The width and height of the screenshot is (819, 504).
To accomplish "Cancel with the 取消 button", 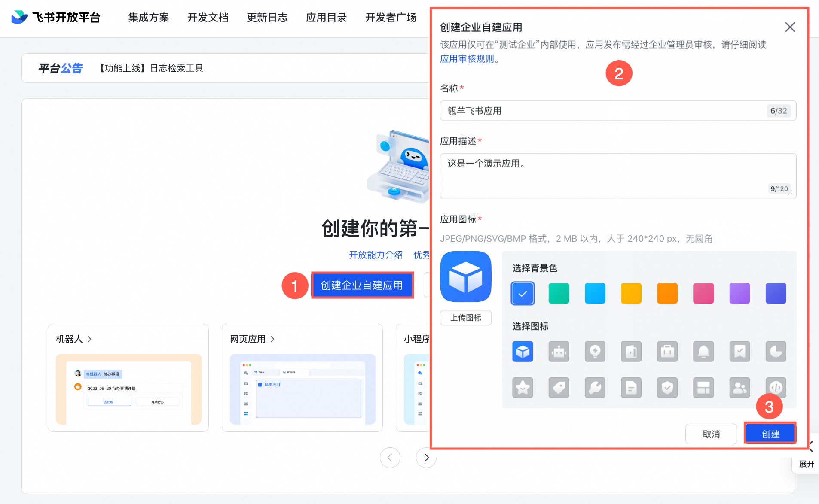I will point(711,434).
